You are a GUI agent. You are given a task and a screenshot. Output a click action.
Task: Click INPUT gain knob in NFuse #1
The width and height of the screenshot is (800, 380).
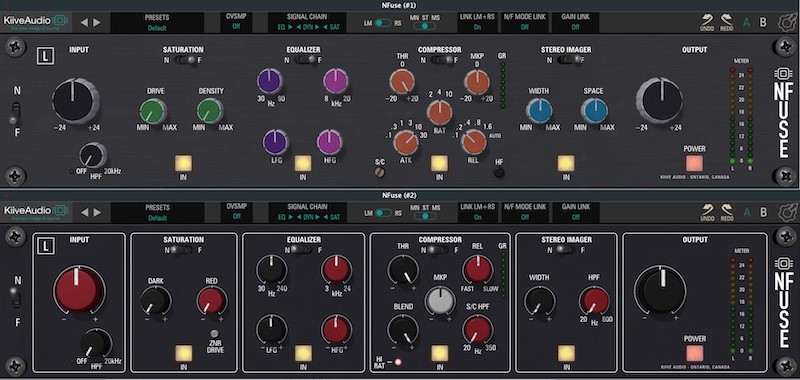[75, 100]
